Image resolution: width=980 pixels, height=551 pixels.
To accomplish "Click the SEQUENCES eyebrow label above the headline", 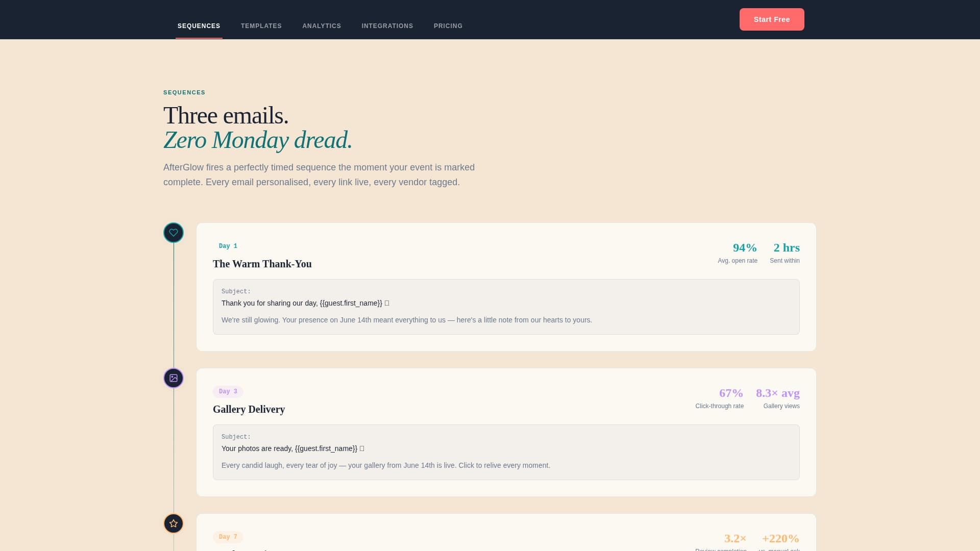I will coord(184,92).
